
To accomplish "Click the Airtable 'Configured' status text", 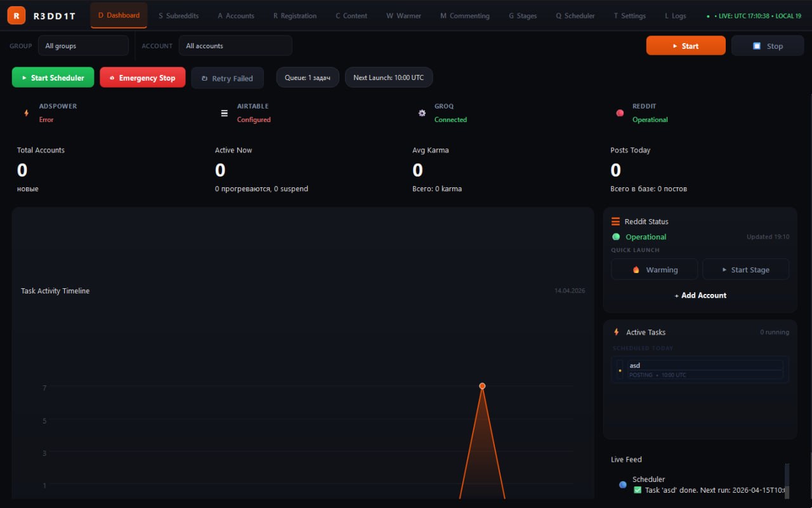I will tap(254, 119).
